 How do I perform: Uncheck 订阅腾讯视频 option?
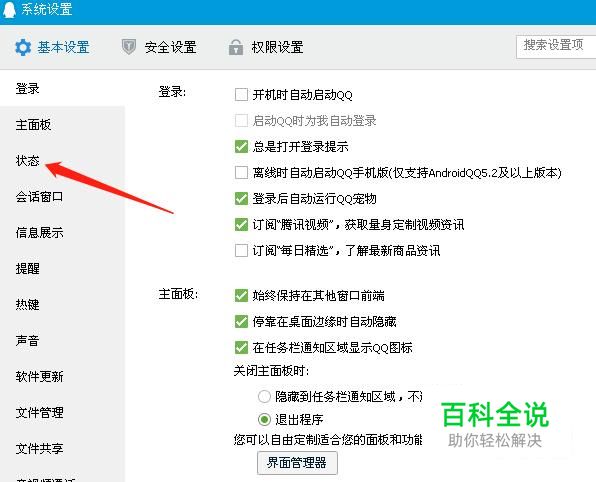(241, 225)
